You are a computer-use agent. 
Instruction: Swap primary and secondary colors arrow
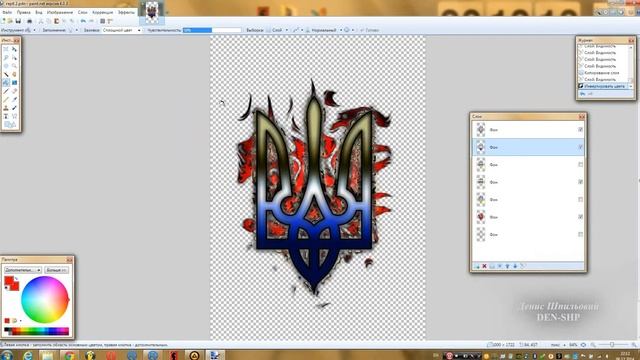16,279
